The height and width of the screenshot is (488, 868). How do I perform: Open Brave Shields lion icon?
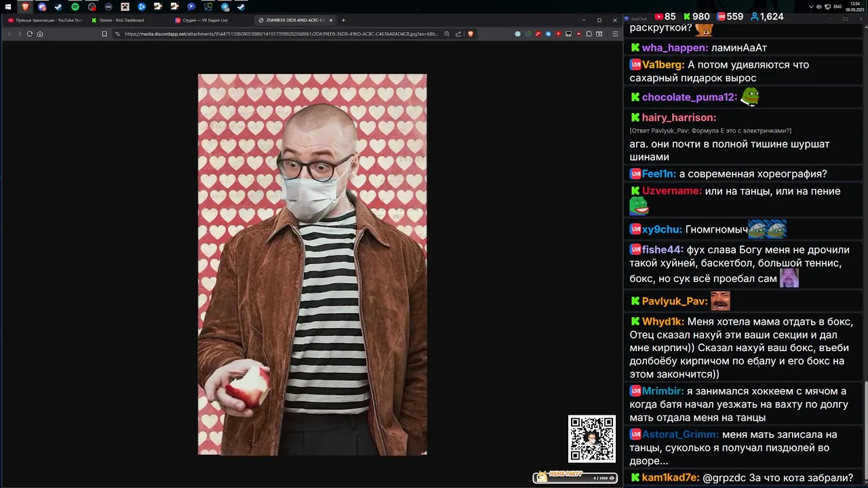[x=470, y=34]
